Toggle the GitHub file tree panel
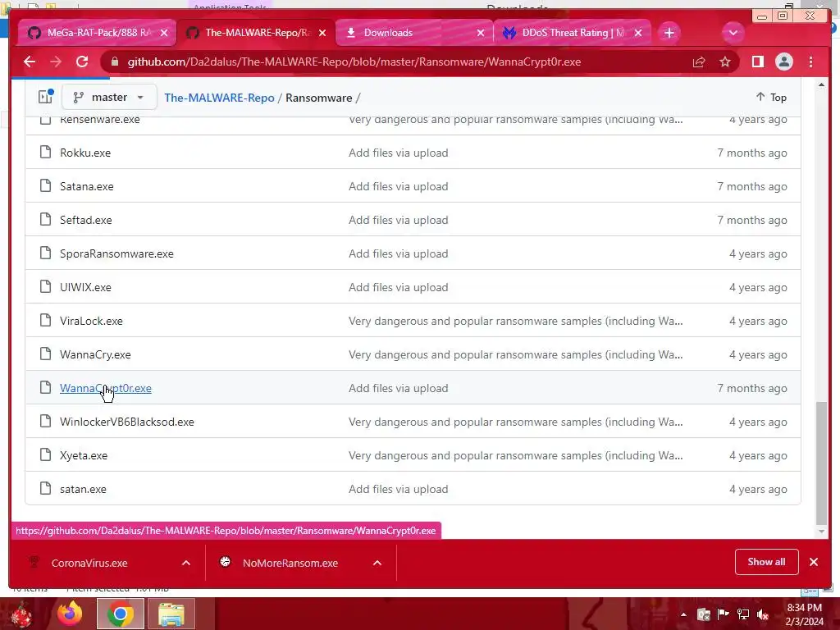 click(46, 97)
